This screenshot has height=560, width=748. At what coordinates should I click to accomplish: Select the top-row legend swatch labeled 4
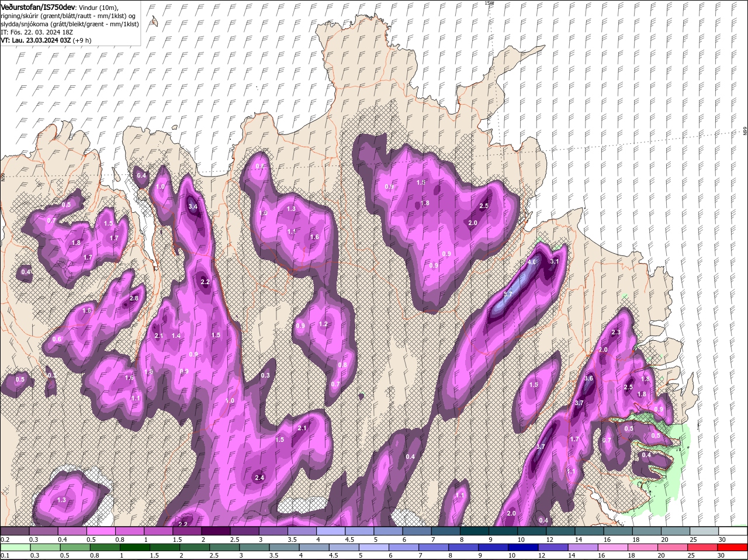coord(331,531)
